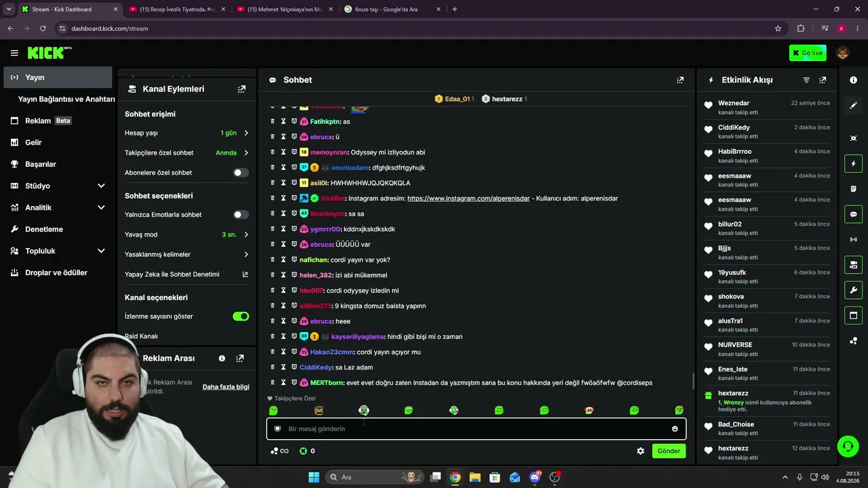Pop out the Sohbet chat panel

[680, 80]
